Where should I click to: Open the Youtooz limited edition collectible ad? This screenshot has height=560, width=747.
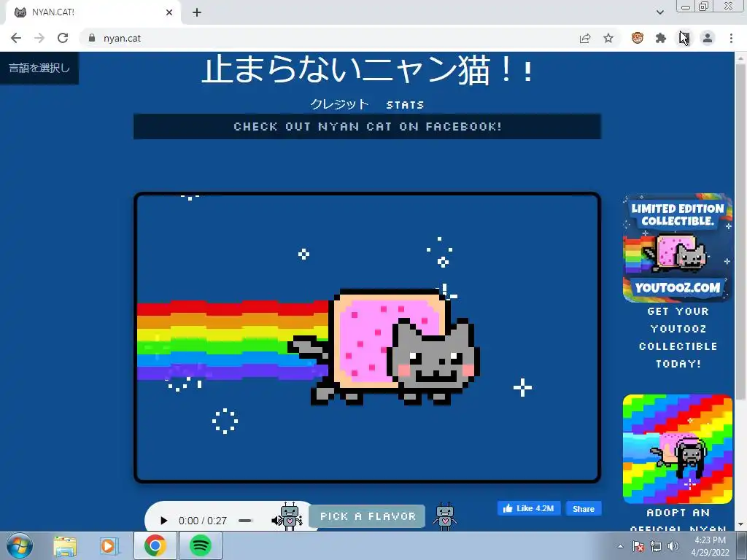[x=678, y=248]
